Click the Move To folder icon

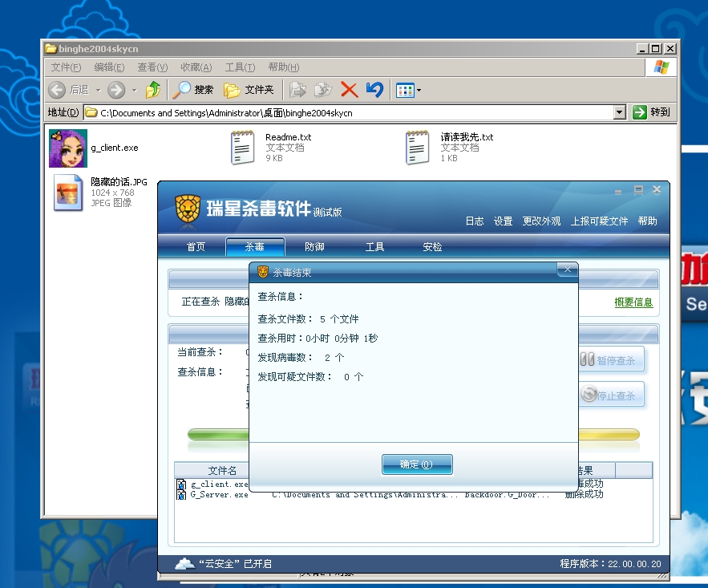click(x=297, y=90)
